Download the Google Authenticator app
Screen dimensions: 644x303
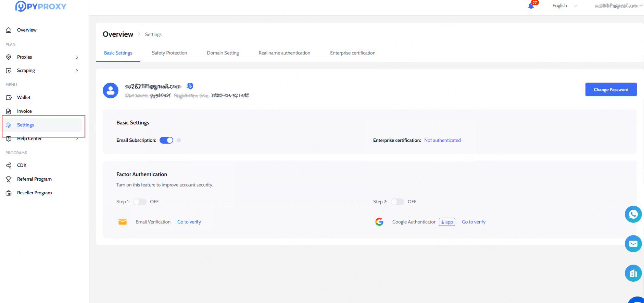(447, 222)
